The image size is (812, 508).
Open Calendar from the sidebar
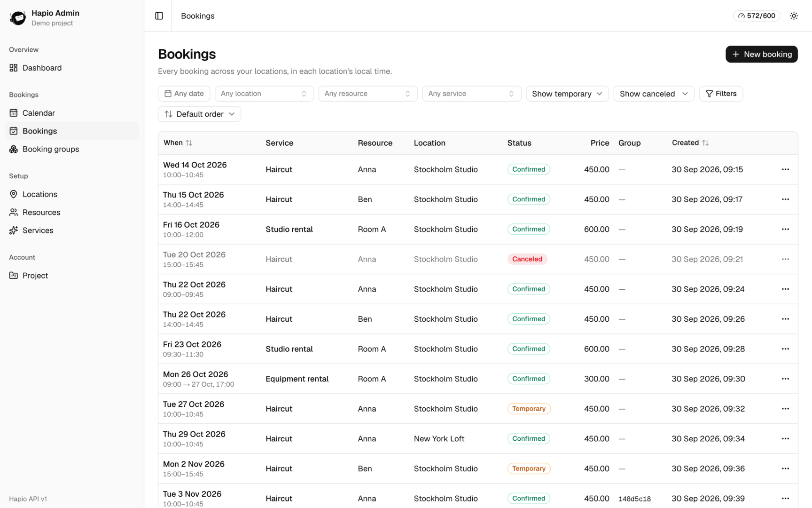pyautogui.click(x=72, y=113)
